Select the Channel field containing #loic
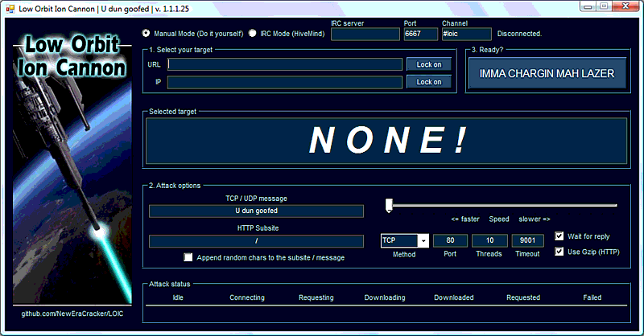Viewport: 644px width, 336px height. (465, 35)
